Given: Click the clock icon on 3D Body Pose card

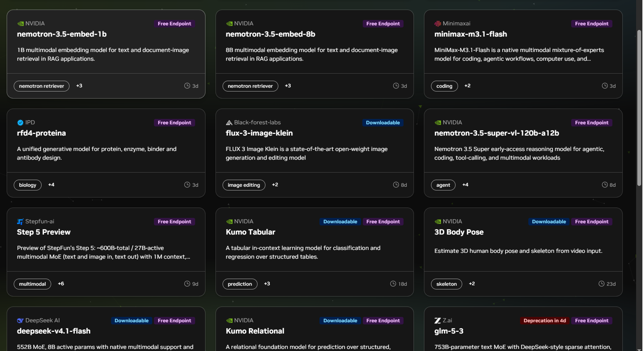Looking at the screenshot, I should point(602,284).
